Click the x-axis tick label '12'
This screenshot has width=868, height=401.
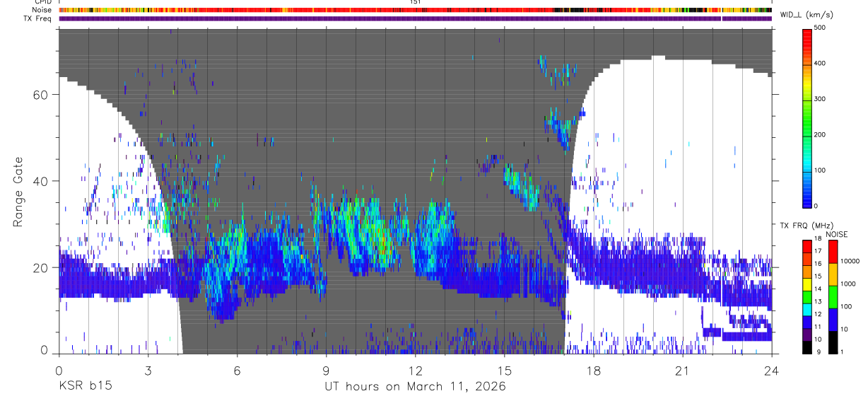pyautogui.click(x=415, y=371)
